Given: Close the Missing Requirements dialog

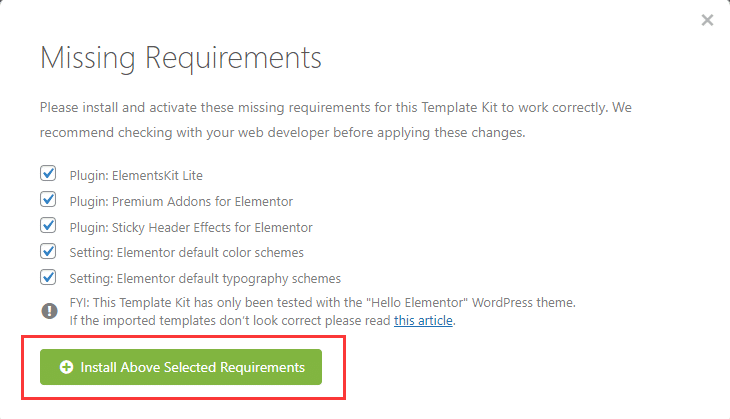Looking at the screenshot, I should point(707,20).
